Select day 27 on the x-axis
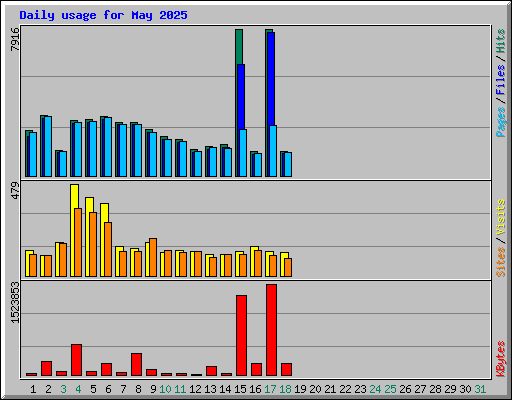Image resolution: width=512 pixels, height=400 pixels. [x=420, y=389]
